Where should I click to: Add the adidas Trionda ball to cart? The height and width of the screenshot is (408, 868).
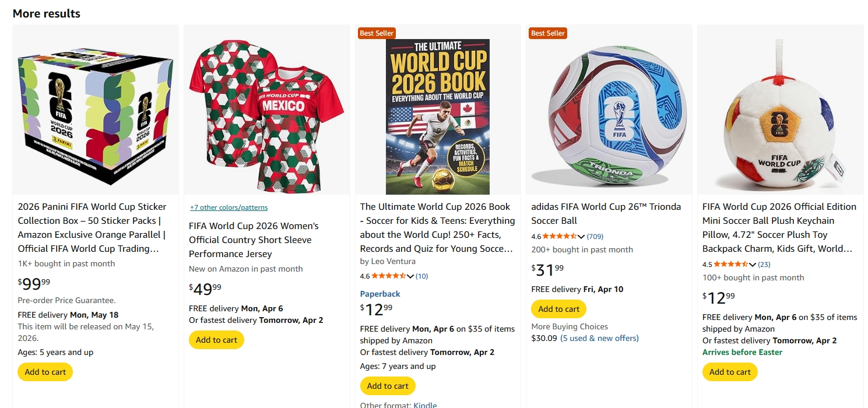tap(558, 309)
